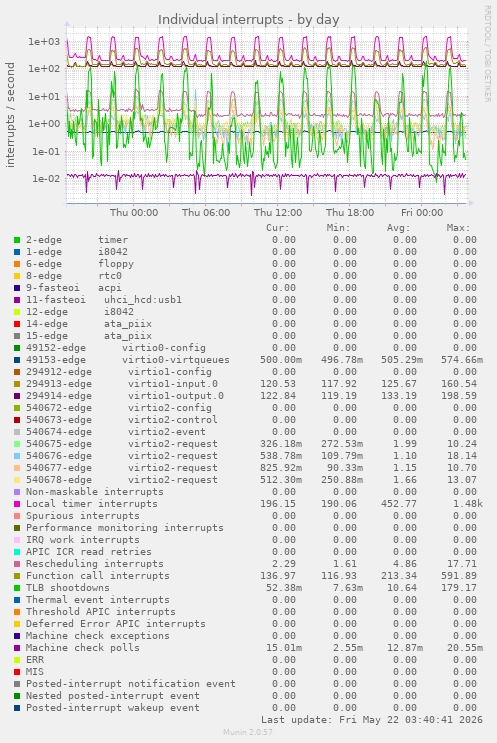Click the Machine check polls purple swatch
The image size is (497, 743).
point(17,648)
